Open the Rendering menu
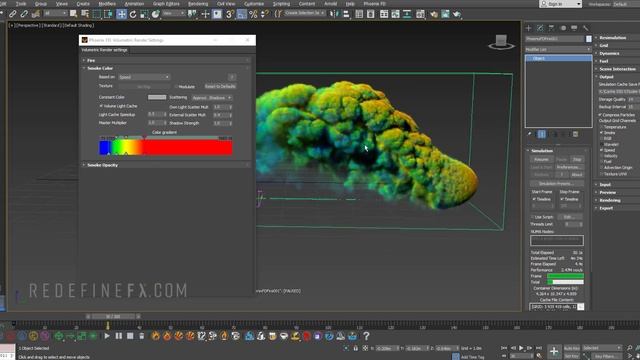640x360 pixels. click(198, 4)
